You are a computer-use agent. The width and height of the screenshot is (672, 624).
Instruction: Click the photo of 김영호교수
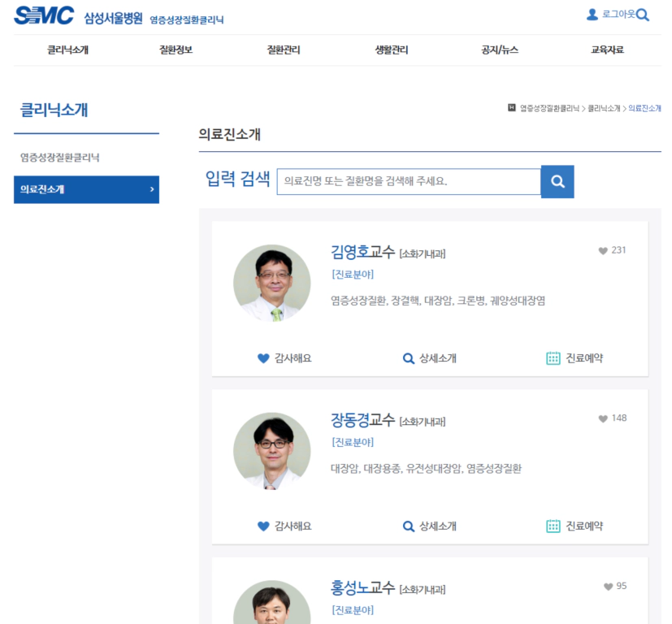(x=271, y=284)
